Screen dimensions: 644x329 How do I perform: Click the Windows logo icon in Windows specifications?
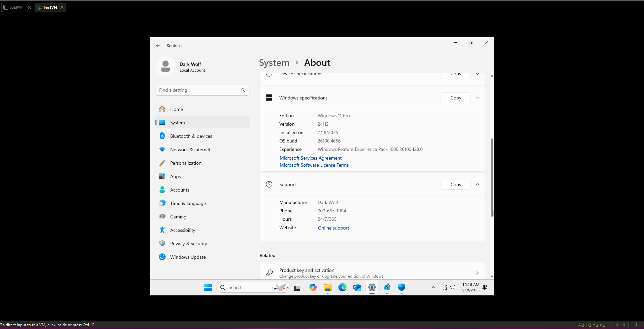pos(269,98)
